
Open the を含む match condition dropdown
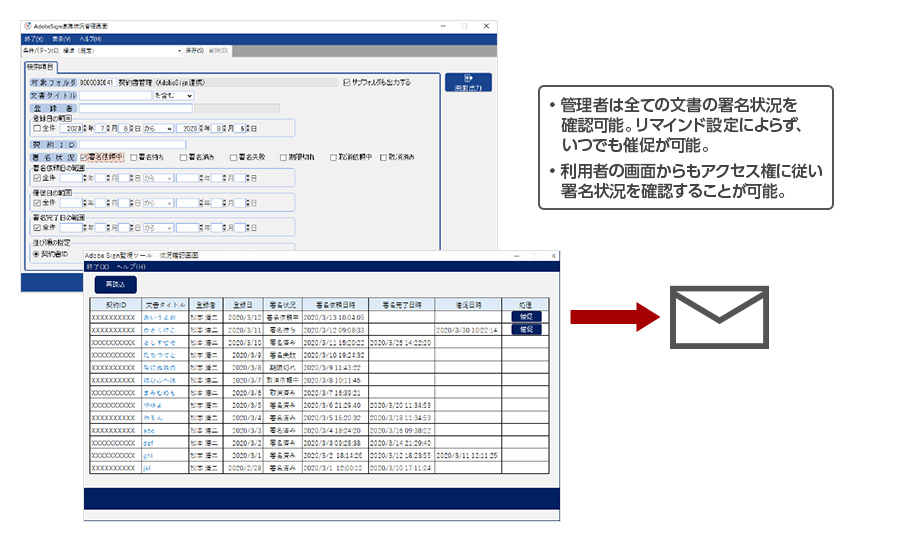click(173, 96)
